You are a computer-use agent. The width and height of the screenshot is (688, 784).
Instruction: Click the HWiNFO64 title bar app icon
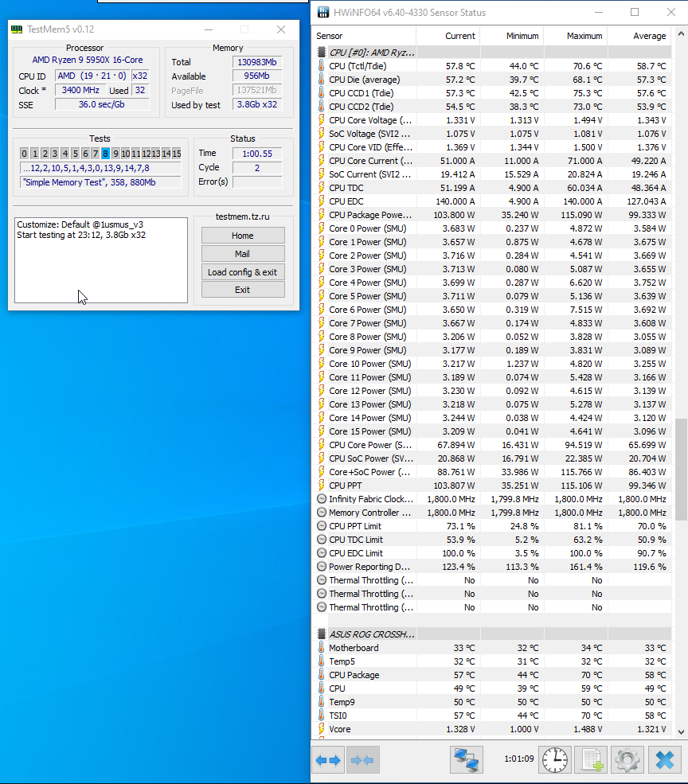(x=323, y=12)
